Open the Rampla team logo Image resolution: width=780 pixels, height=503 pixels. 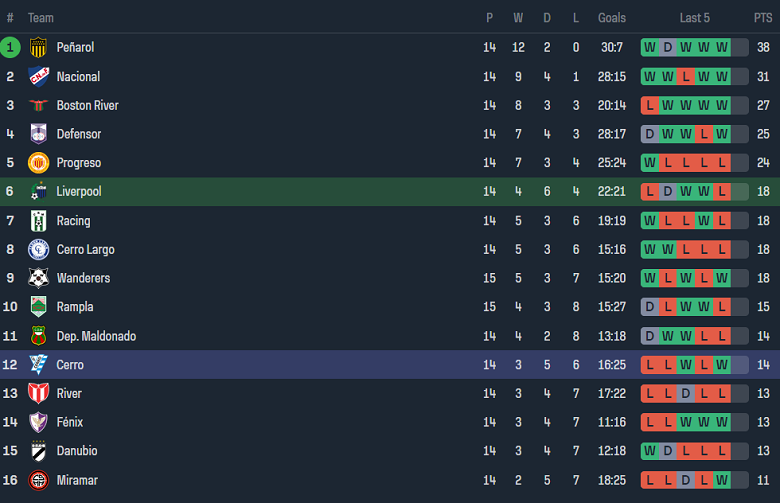[x=39, y=307]
